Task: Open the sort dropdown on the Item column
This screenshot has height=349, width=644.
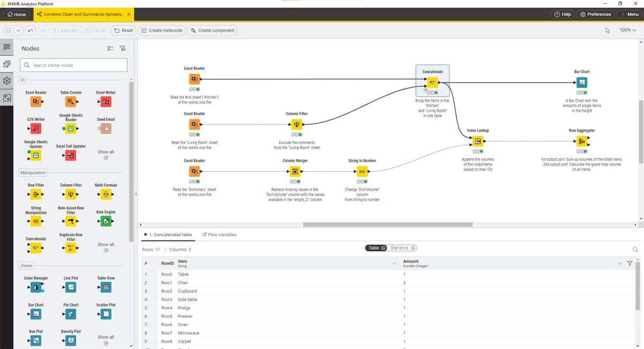Action: pyautogui.click(x=393, y=263)
